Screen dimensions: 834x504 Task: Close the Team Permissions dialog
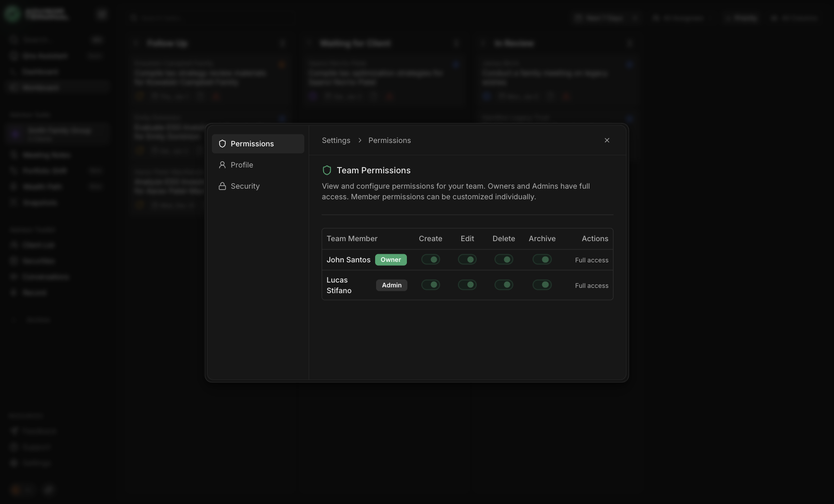tap(607, 141)
